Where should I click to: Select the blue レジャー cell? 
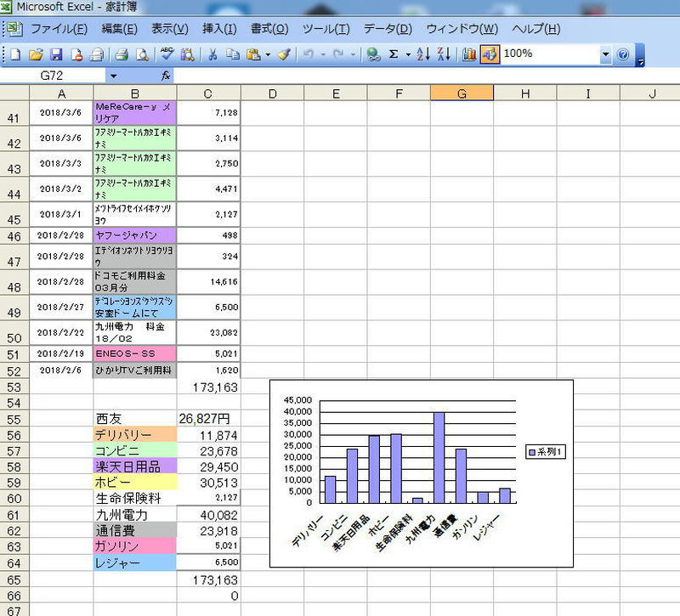135,562
